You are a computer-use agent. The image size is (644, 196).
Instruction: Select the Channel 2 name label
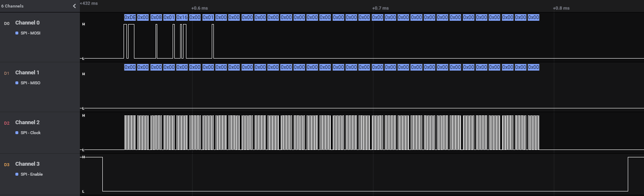tap(27, 122)
